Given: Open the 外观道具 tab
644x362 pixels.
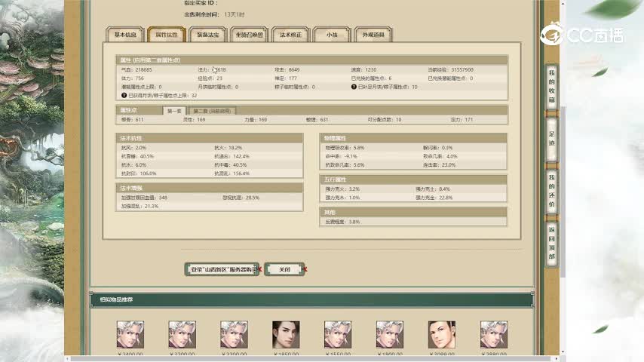Looking at the screenshot, I should point(373,35).
